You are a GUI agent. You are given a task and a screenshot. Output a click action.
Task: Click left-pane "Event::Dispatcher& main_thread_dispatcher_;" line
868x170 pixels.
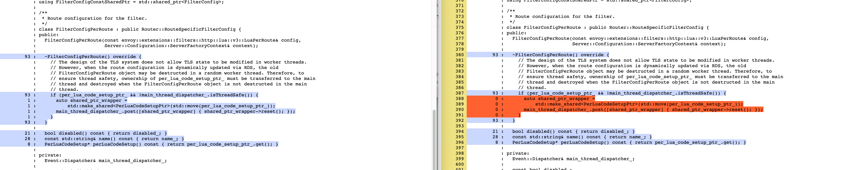coord(106,161)
